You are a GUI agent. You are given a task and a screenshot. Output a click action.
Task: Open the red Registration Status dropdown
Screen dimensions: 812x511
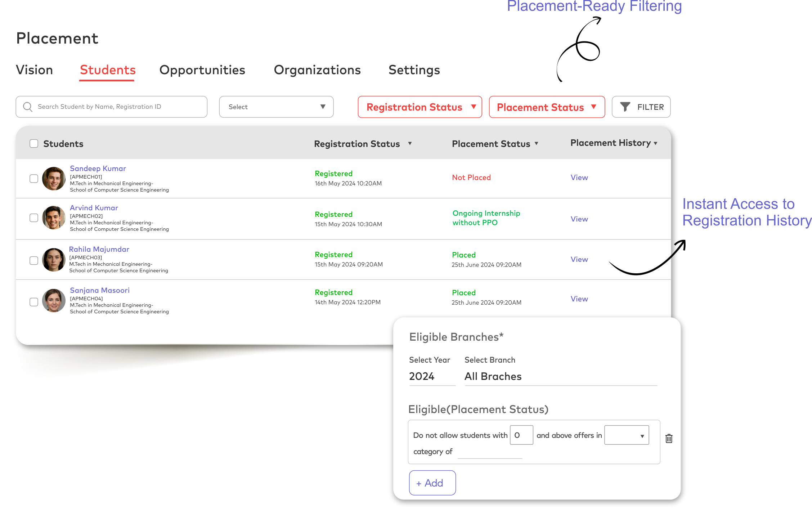(420, 107)
